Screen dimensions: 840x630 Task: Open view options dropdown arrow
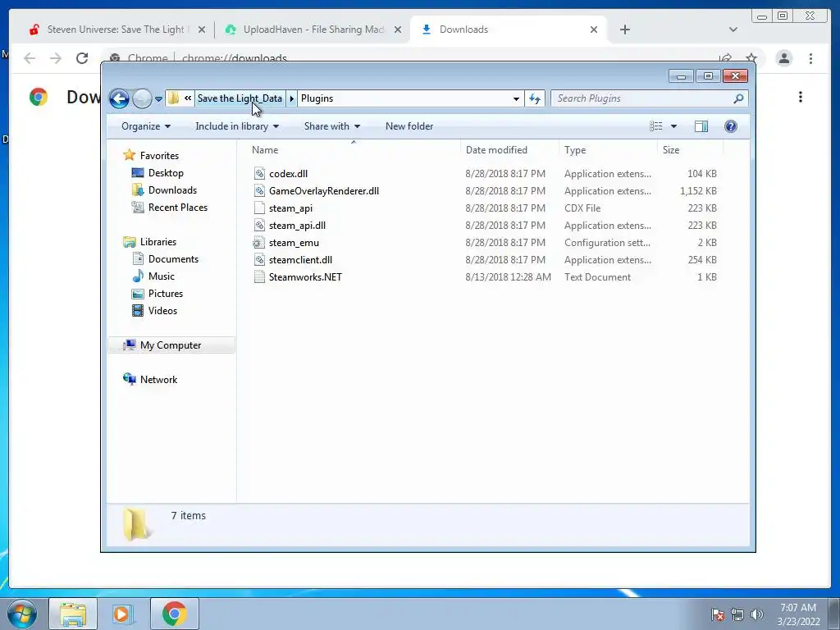[x=674, y=126]
